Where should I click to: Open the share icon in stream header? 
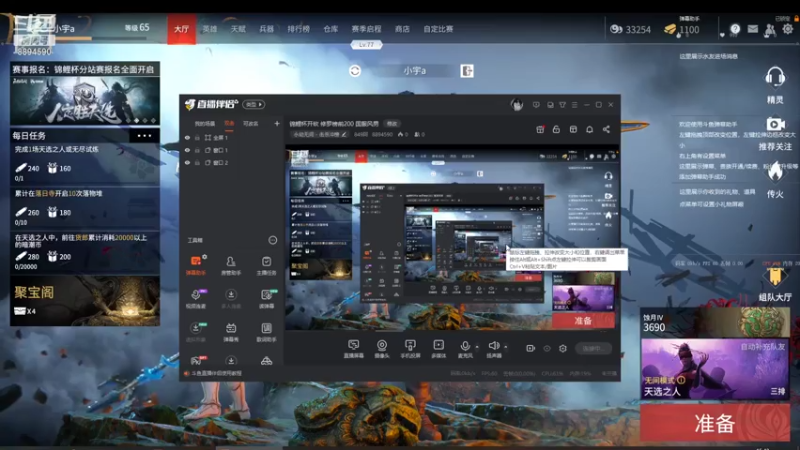click(606, 130)
